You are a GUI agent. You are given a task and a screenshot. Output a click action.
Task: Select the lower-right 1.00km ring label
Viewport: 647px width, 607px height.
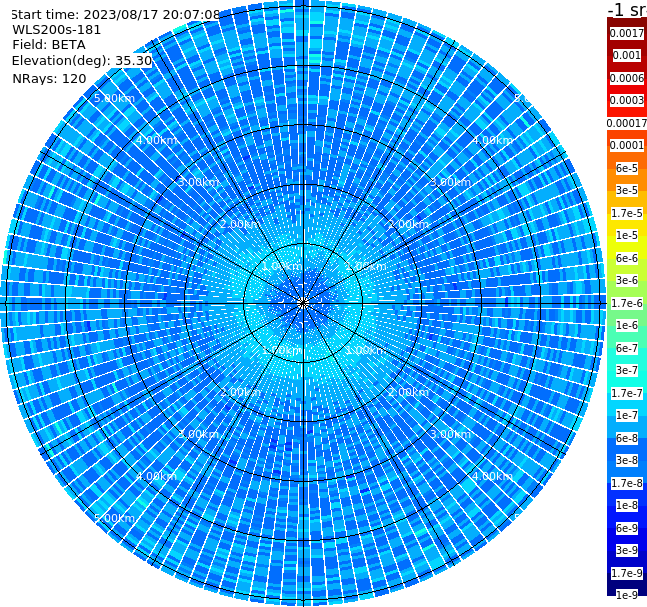366,351
